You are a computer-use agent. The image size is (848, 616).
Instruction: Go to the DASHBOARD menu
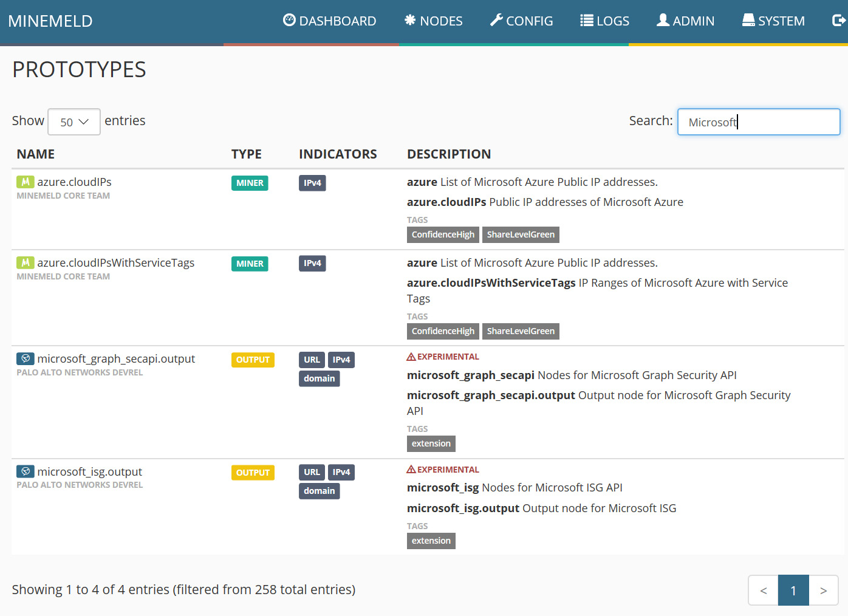click(330, 21)
